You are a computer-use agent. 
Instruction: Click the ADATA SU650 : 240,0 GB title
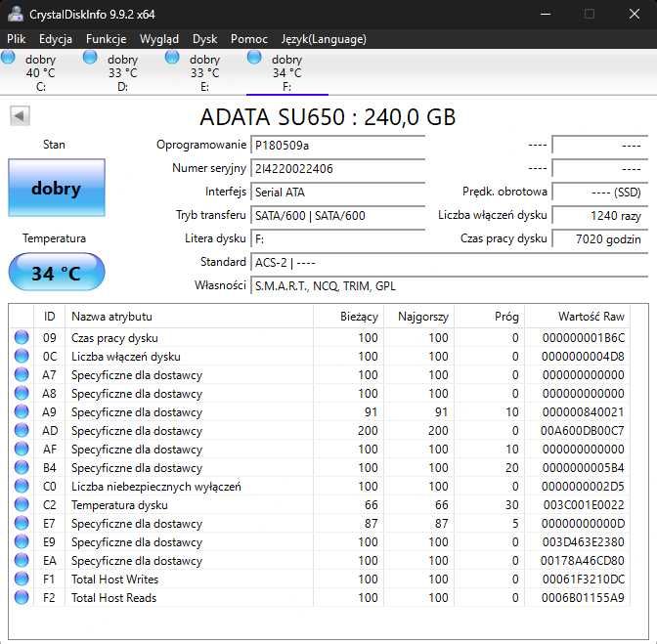328,117
